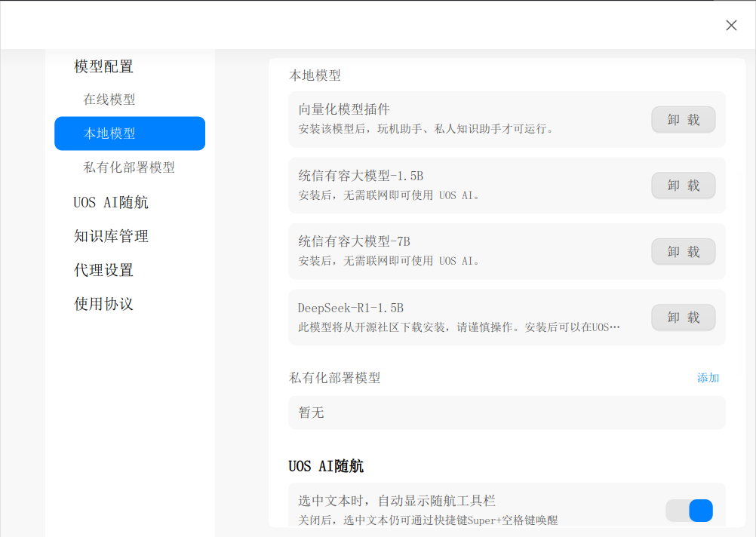Image resolution: width=756 pixels, height=537 pixels.
Task: Open the 模型配置 section
Action: (103, 66)
